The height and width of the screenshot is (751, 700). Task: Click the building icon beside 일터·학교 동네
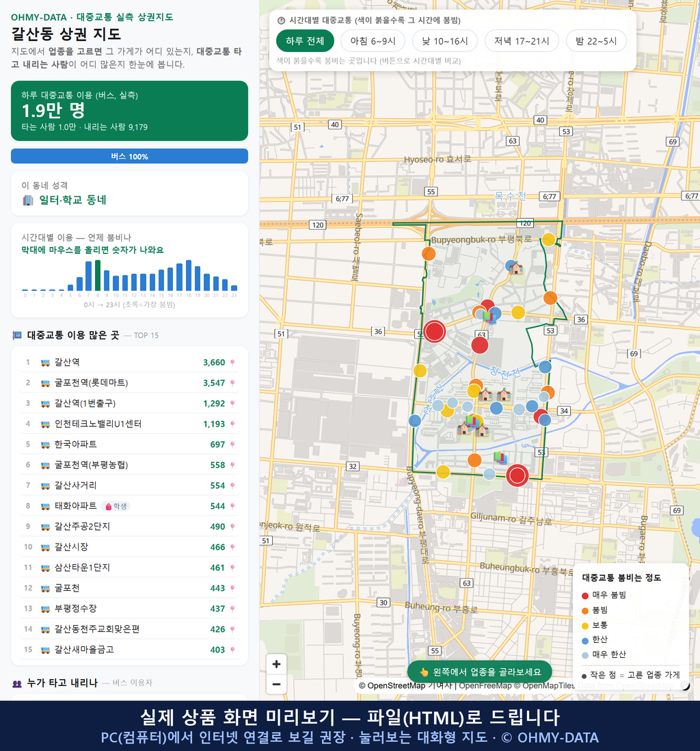28,200
